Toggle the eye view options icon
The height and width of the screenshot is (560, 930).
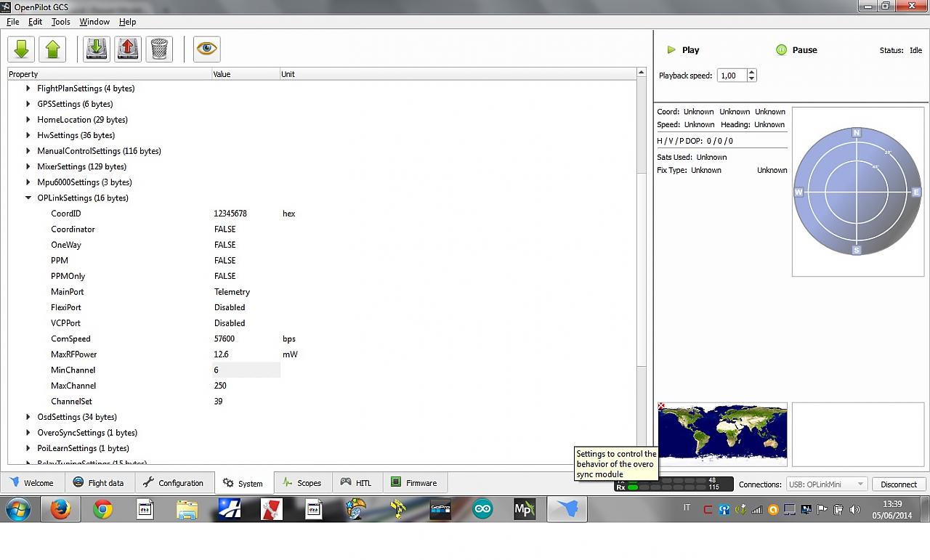(206, 49)
